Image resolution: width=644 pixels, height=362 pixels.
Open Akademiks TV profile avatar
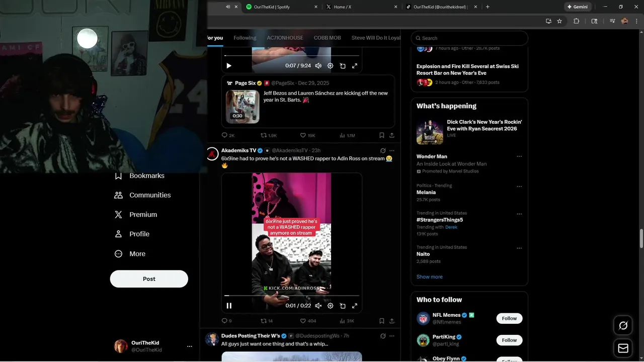(x=212, y=154)
